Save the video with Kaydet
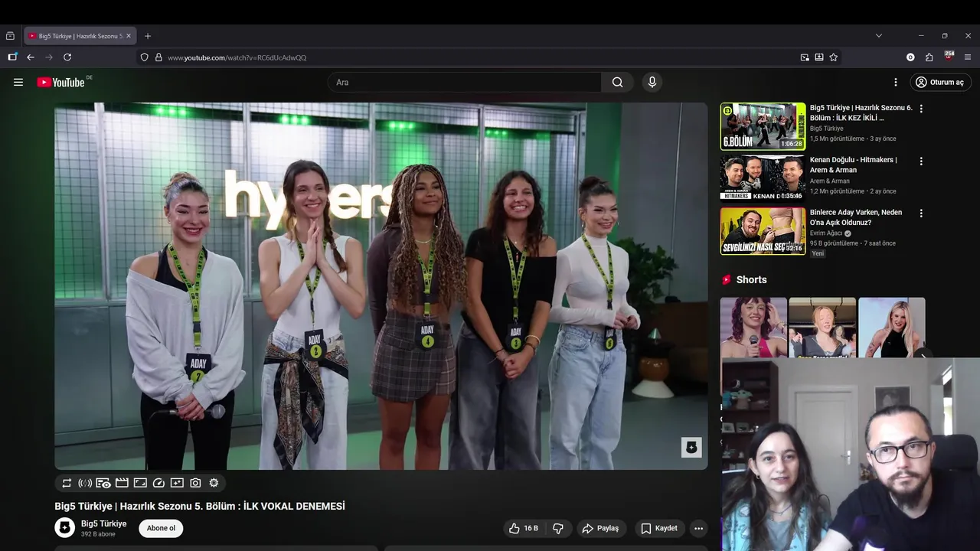This screenshot has height=551, width=980. 659,528
